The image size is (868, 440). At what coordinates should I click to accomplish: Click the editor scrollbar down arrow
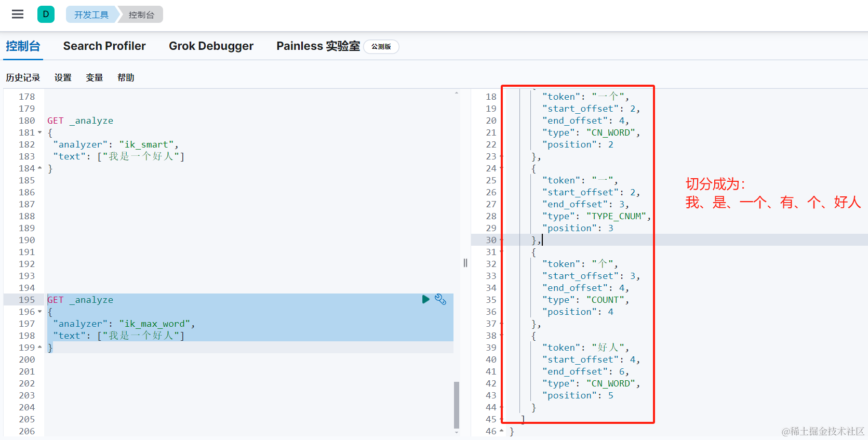[457, 432]
